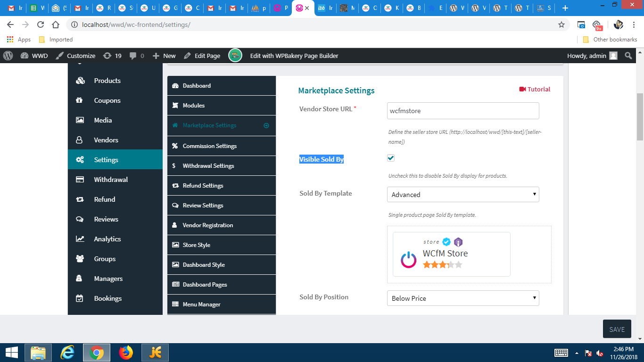Image resolution: width=644 pixels, height=362 pixels.
Task: Open the Sold By Template dropdown
Action: pos(463,195)
